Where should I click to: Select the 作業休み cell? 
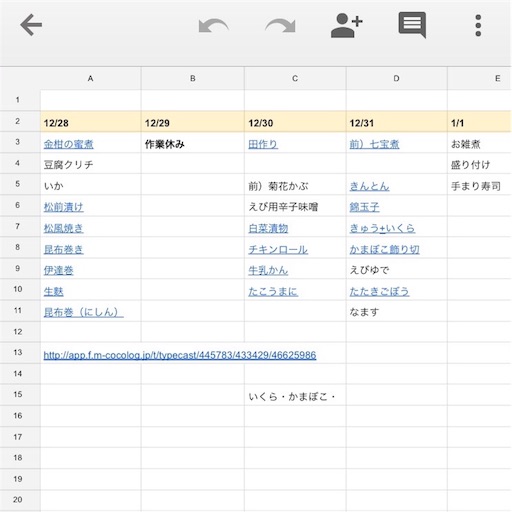tap(193, 143)
